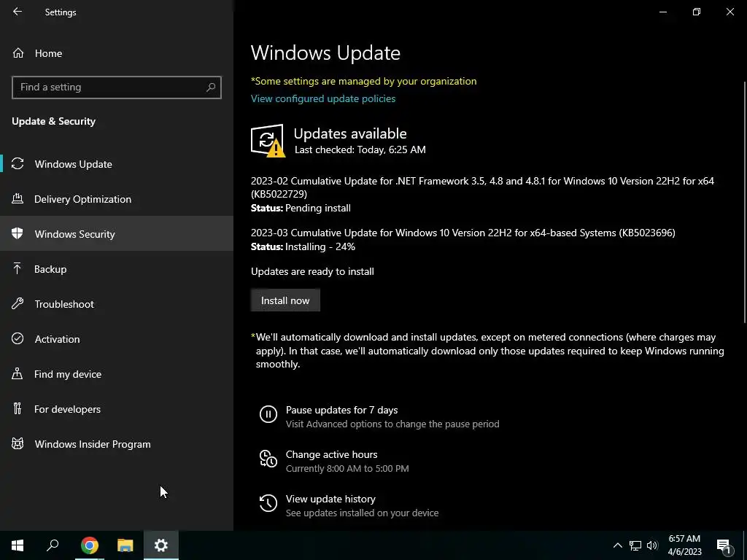Click the Windows Update sync arrows icon
The width and height of the screenshot is (747, 560).
18,164
